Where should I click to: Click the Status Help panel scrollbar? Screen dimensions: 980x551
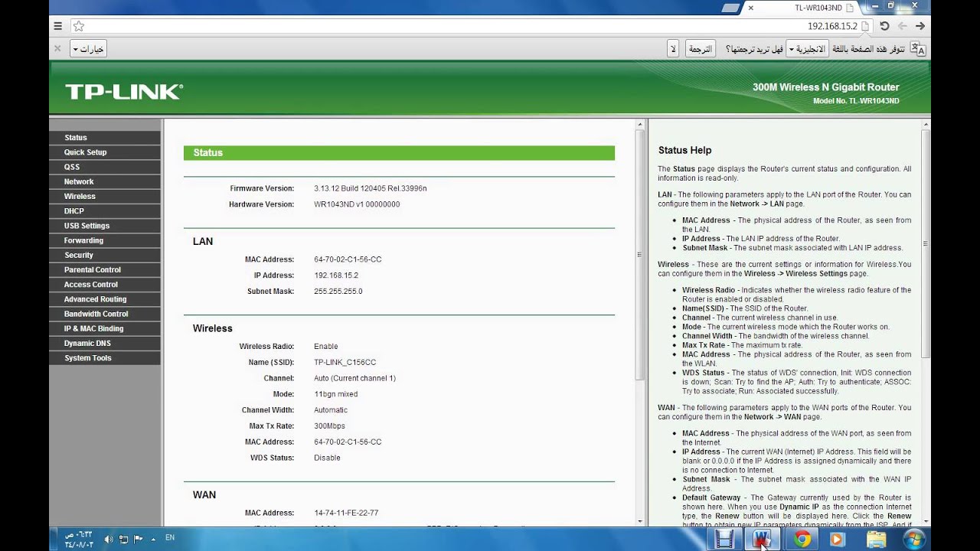point(925,243)
